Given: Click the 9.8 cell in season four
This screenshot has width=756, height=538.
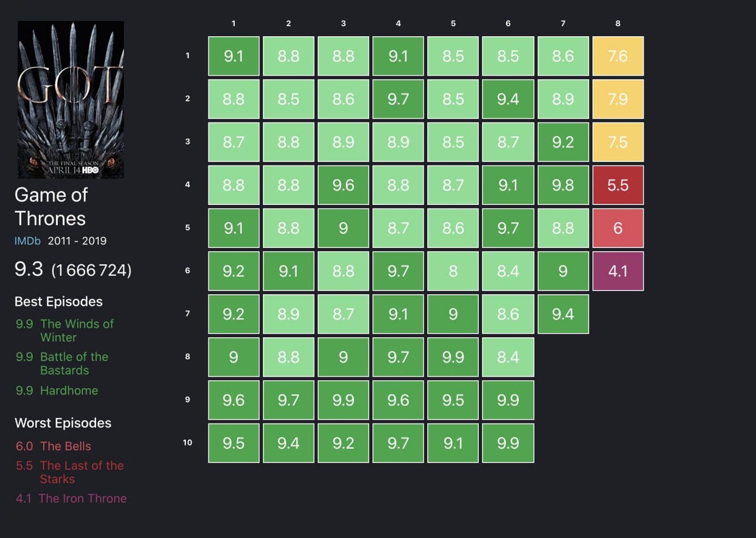Looking at the screenshot, I should point(563,185).
